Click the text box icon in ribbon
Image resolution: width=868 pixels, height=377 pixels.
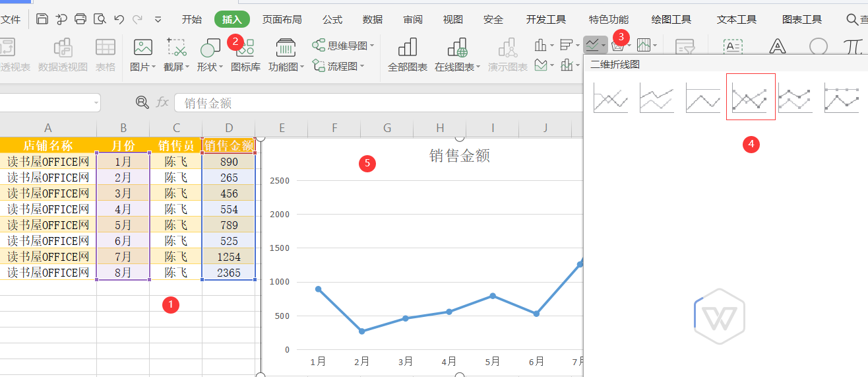[x=732, y=46]
